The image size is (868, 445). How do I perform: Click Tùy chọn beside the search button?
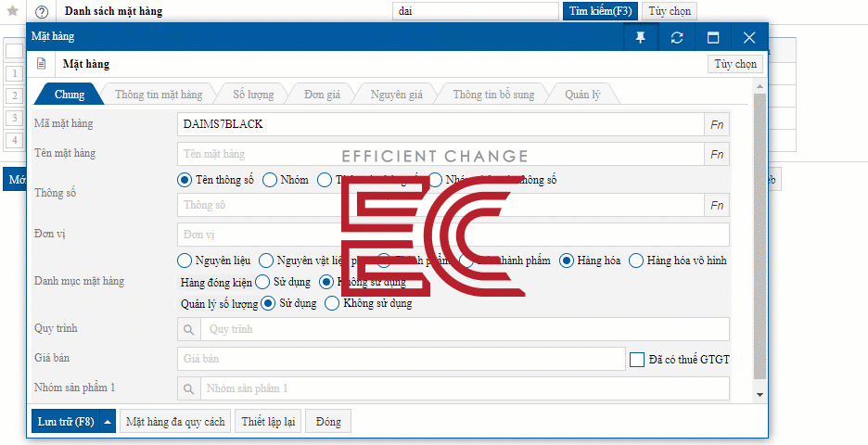tap(670, 11)
